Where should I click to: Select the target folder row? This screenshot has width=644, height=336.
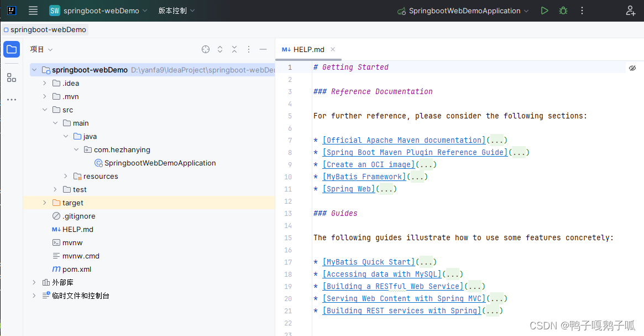(149, 203)
